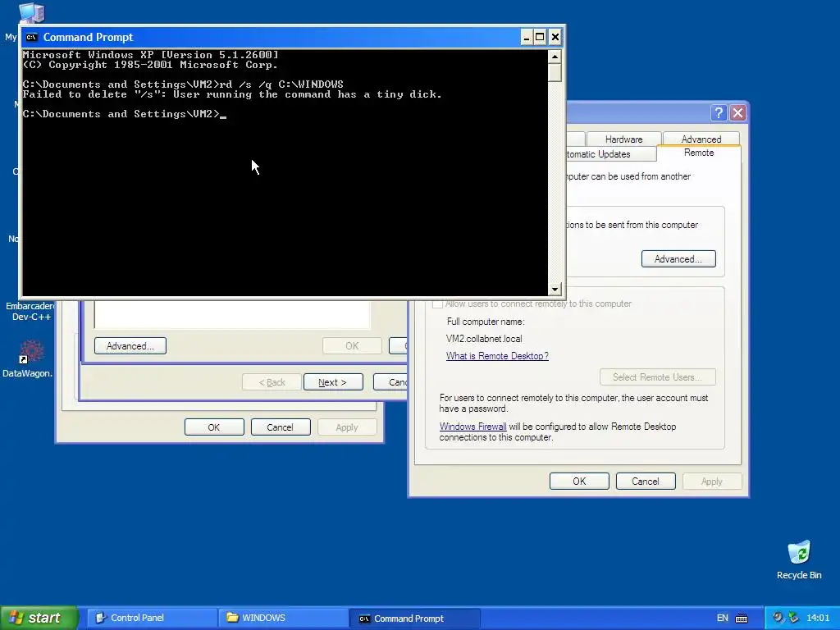Click the keyboard icon in the taskbar
840x630 pixels.
742,619
